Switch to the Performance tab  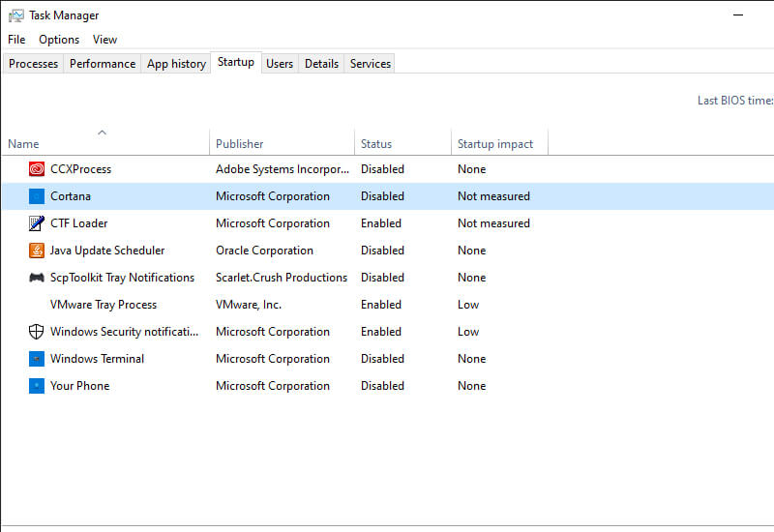tap(103, 64)
